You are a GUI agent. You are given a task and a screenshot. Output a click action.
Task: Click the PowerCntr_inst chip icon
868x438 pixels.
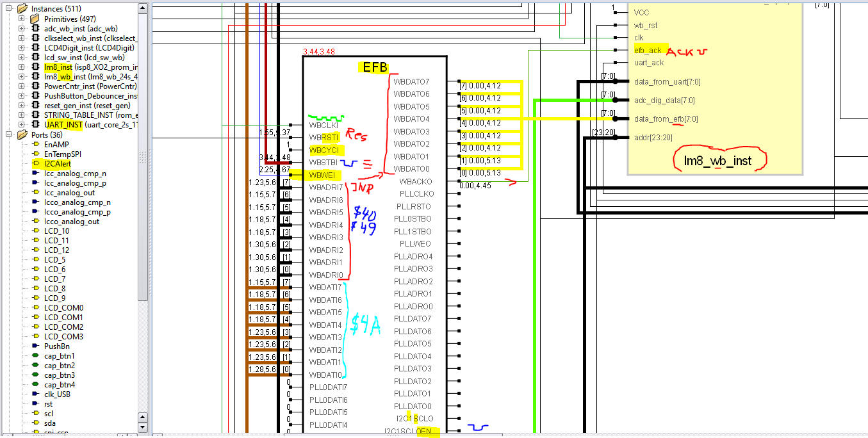tap(35, 86)
